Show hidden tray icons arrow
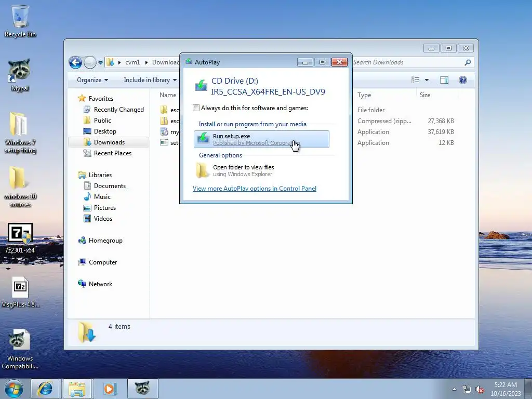The image size is (532, 399). (454, 389)
